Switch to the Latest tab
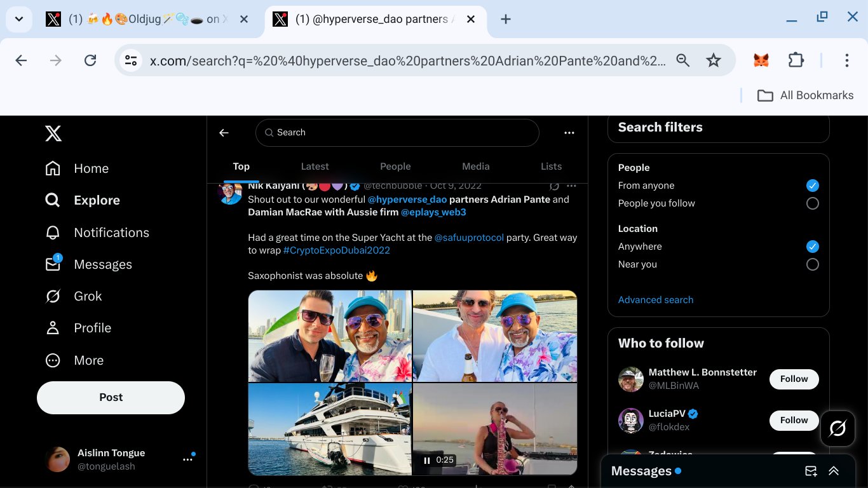Screen dimensions: 868x488 coord(315,166)
